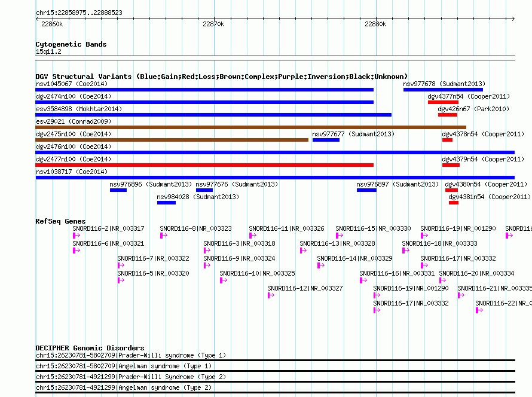Image resolution: width=532 pixels, height=397 pixels.
Task: Open the Cytogenetic Bands track title
Action: 71,44
